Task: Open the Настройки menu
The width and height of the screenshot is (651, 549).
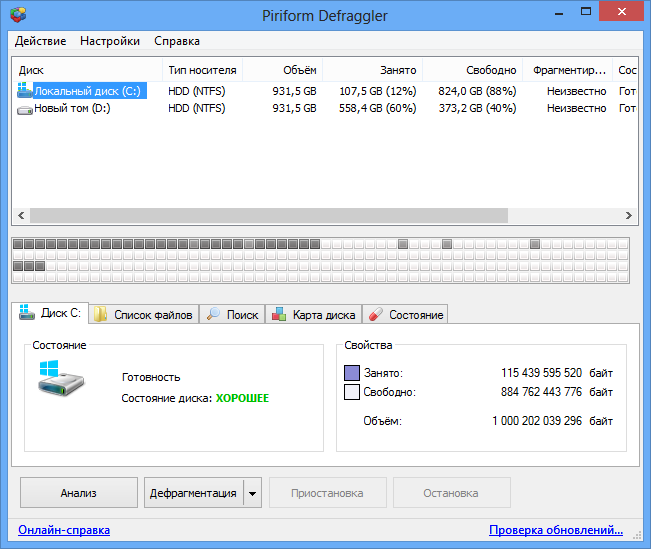Action: (110, 41)
